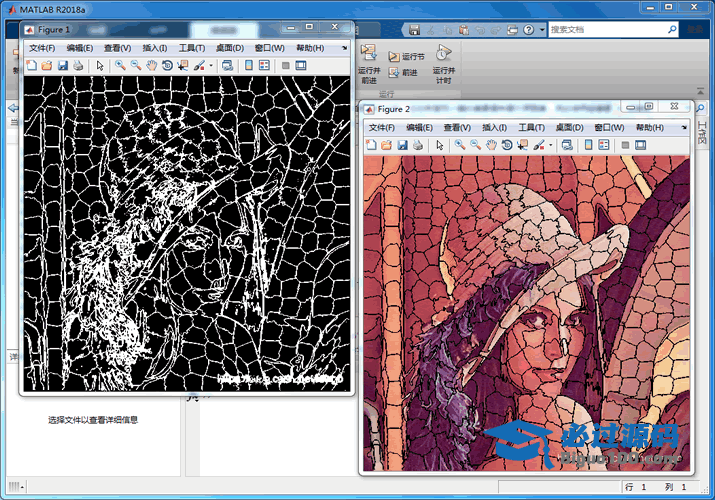Viewport: 715px width, 500px height.
Task: Insert Legend icon in Figure 2 toolbar
Action: pos(604,145)
